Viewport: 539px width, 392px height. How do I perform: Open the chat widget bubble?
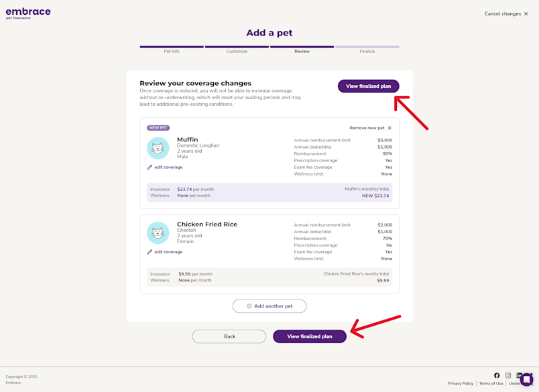click(526, 380)
